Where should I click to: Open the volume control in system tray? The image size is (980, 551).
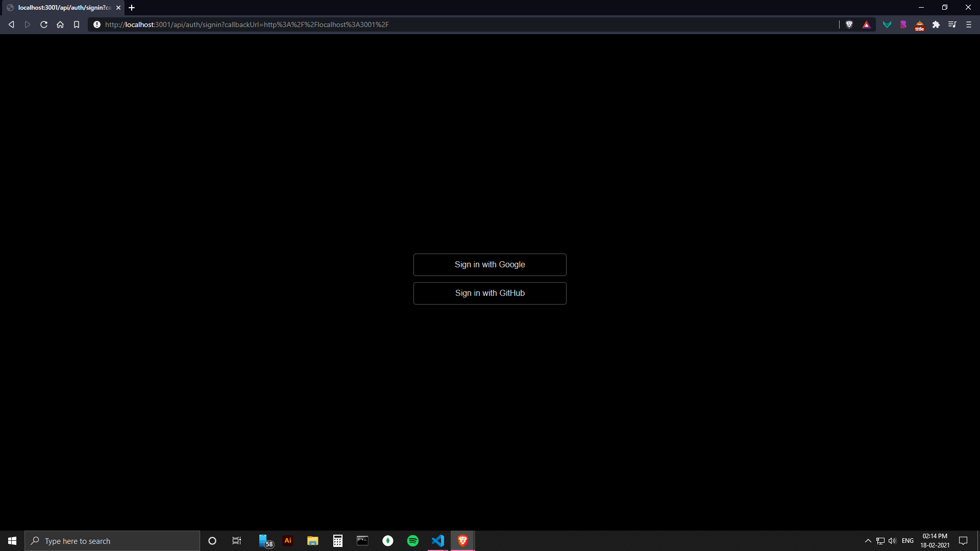[x=892, y=541]
